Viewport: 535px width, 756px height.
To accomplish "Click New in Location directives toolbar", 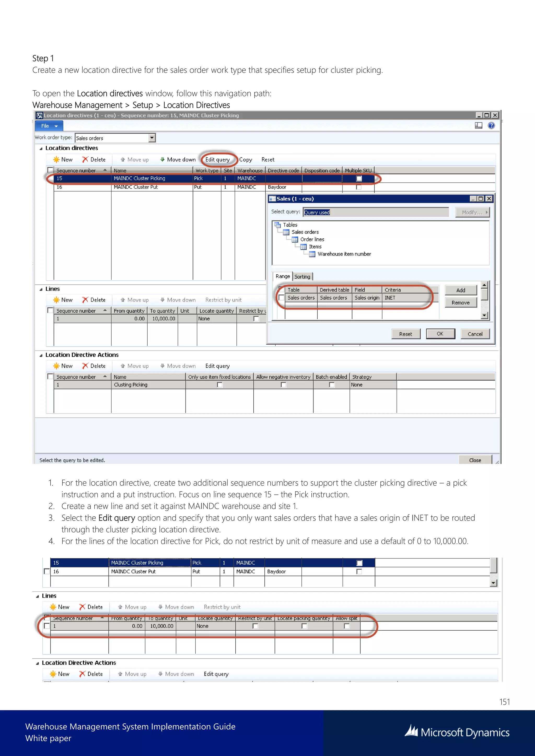I will [63, 159].
